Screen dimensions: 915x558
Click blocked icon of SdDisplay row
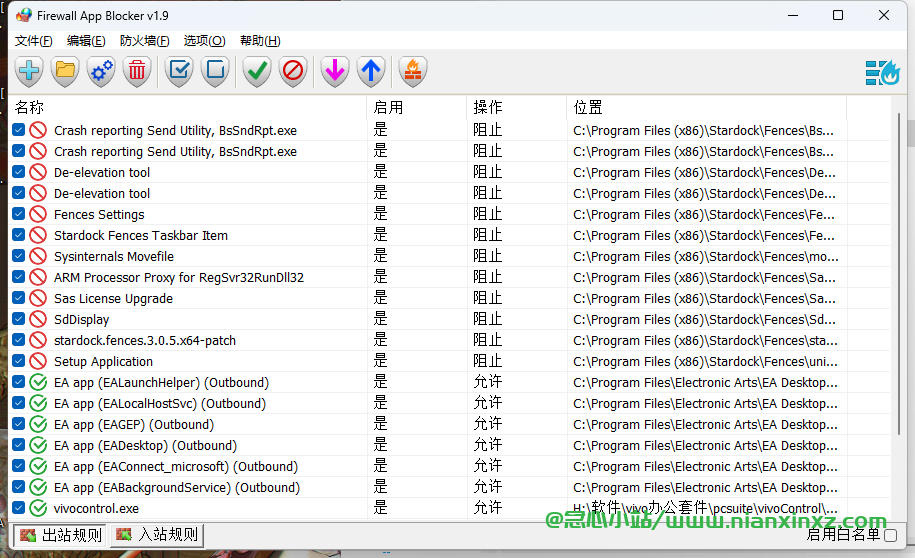click(38, 319)
